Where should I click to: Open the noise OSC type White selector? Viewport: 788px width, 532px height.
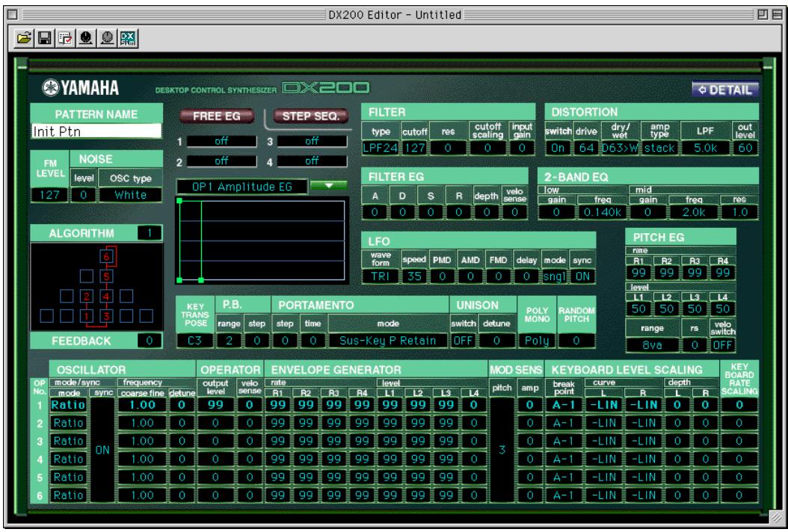131,195
